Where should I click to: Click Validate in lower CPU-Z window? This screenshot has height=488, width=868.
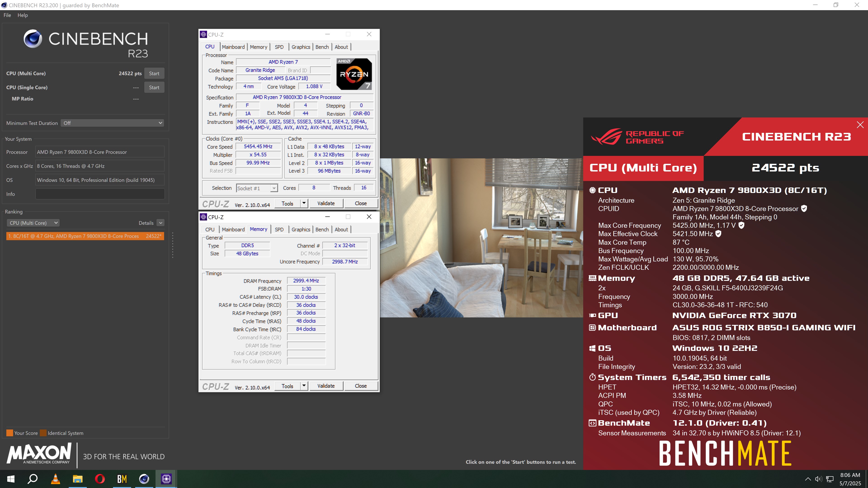[x=326, y=386]
